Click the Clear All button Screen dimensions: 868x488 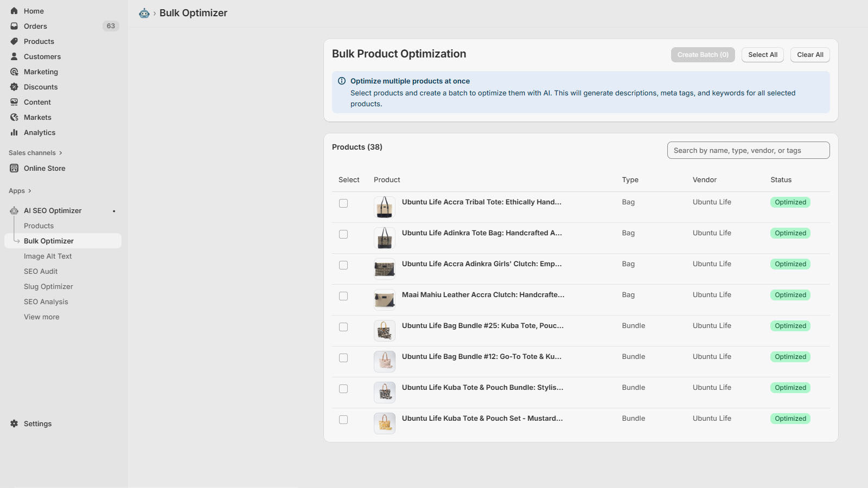[809, 55]
